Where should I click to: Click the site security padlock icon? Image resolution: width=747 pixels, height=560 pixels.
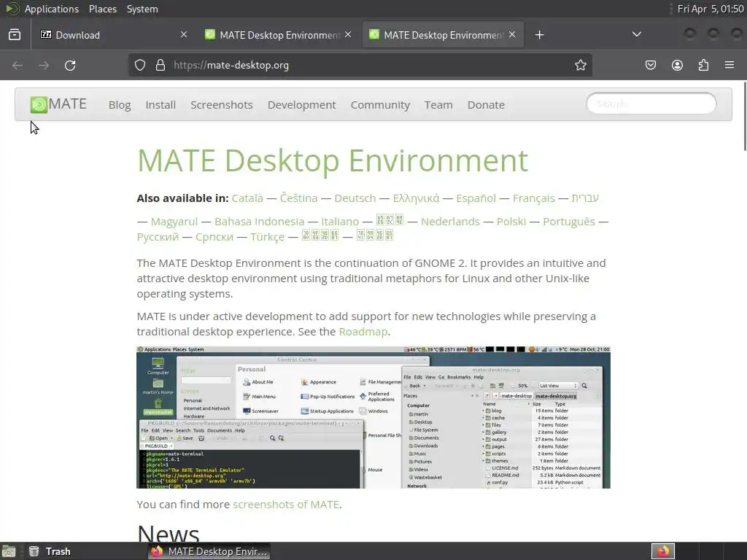point(160,65)
